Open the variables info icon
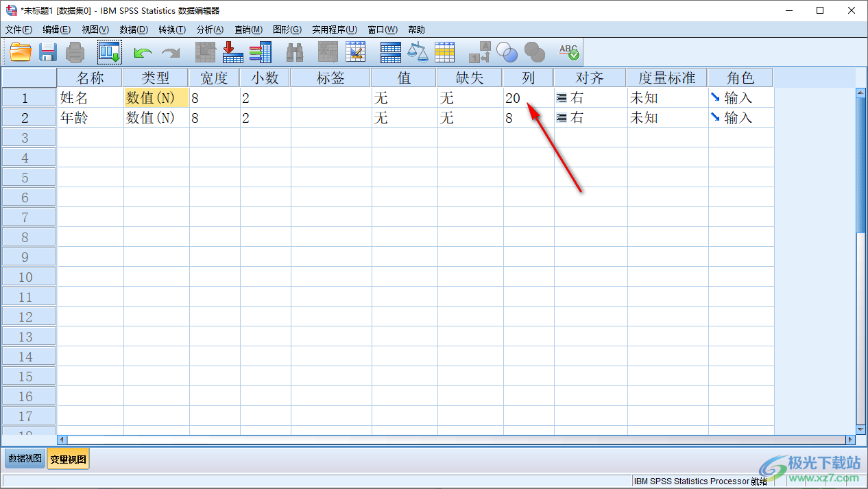This screenshot has width=868, height=489. tap(261, 52)
